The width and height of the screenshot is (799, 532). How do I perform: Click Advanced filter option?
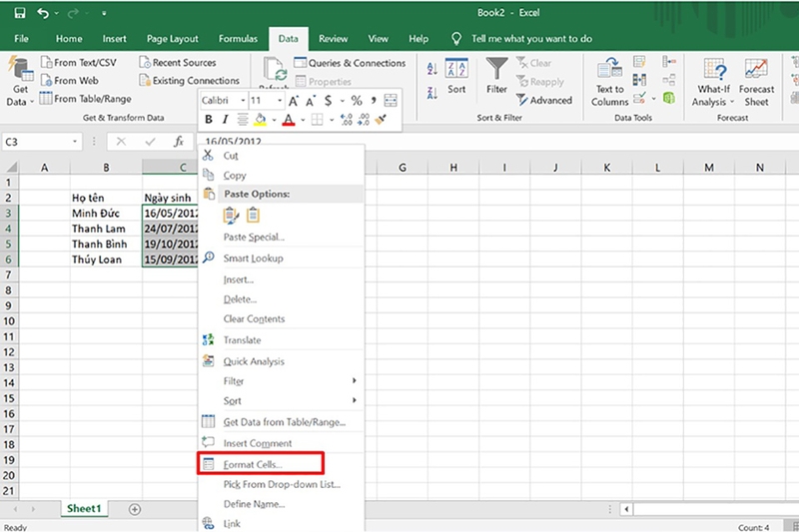pyautogui.click(x=544, y=100)
